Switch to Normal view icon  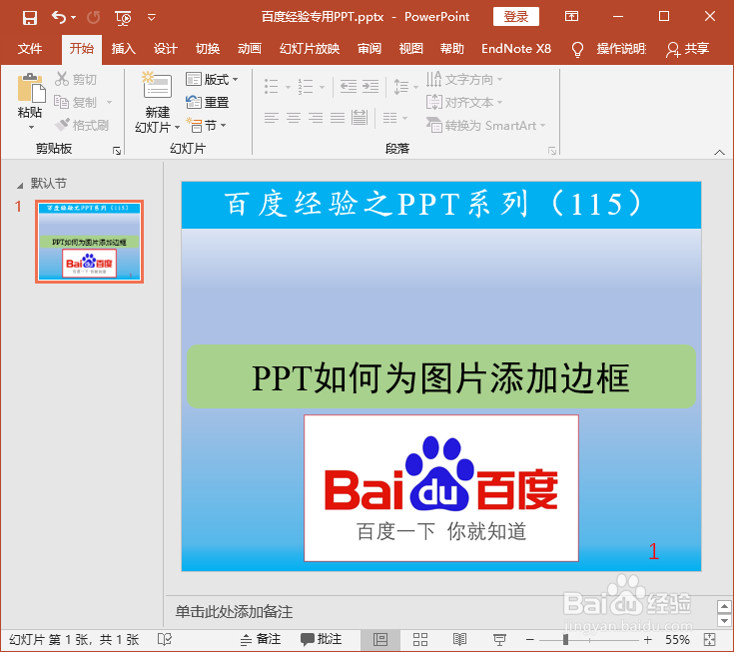click(380, 639)
